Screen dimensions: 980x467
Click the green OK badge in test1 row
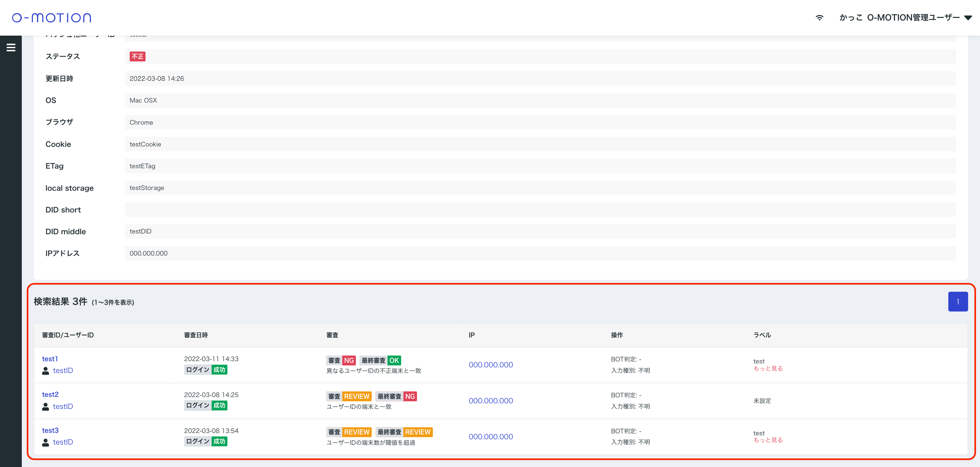pyautogui.click(x=394, y=360)
